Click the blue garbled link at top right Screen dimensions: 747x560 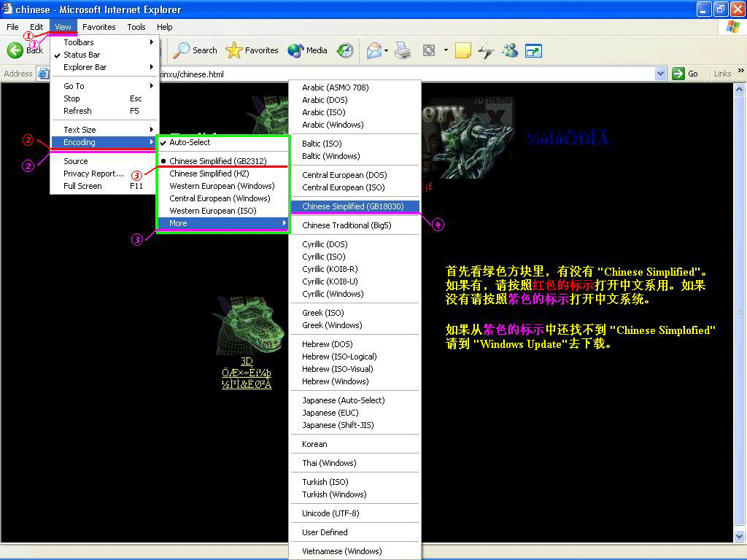[x=568, y=138]
